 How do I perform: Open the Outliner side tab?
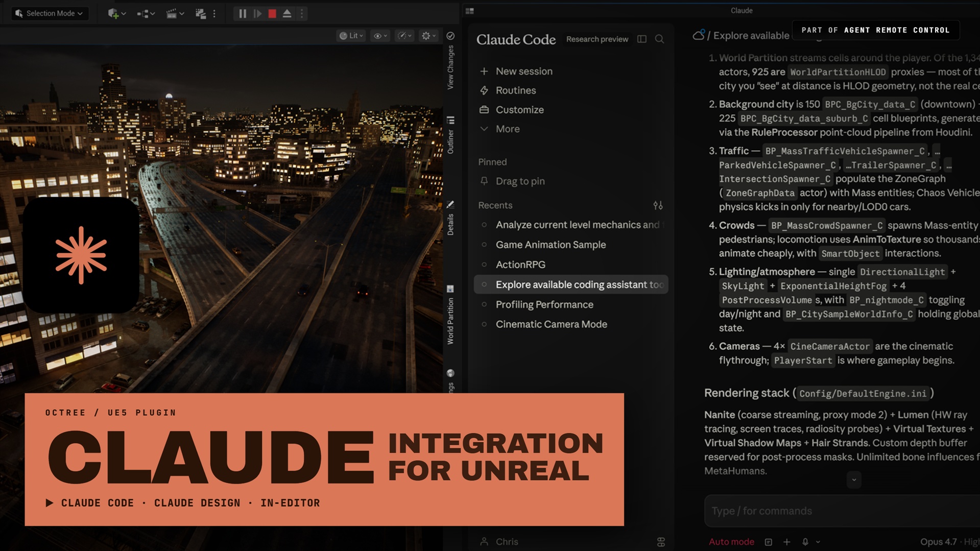tap(450, 141)
